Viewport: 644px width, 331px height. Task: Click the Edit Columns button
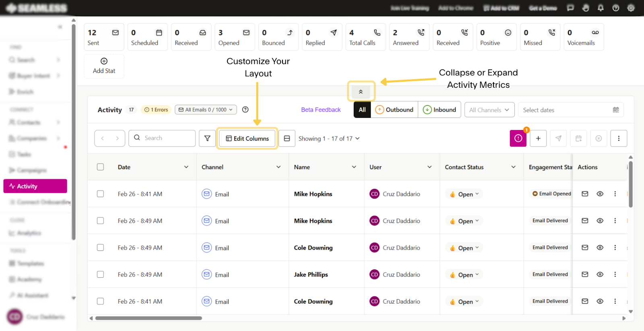click(x=247, y=138)
